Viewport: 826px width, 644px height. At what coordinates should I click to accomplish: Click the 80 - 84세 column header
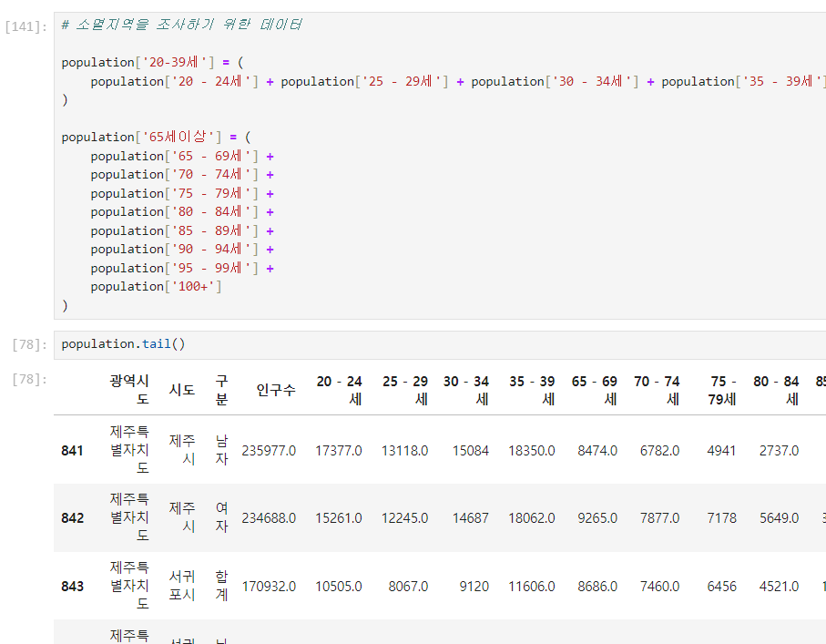(x=776, y=390)
